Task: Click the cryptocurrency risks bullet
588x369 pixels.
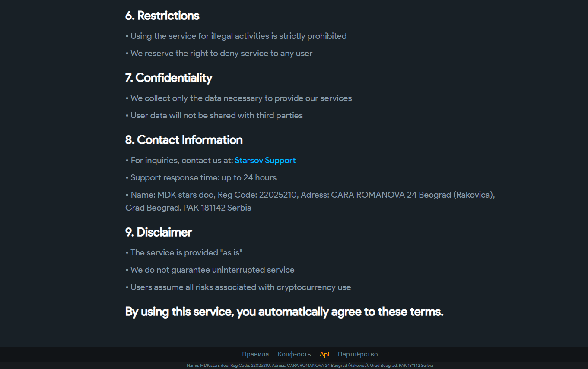Action: (x=238, y=287)
